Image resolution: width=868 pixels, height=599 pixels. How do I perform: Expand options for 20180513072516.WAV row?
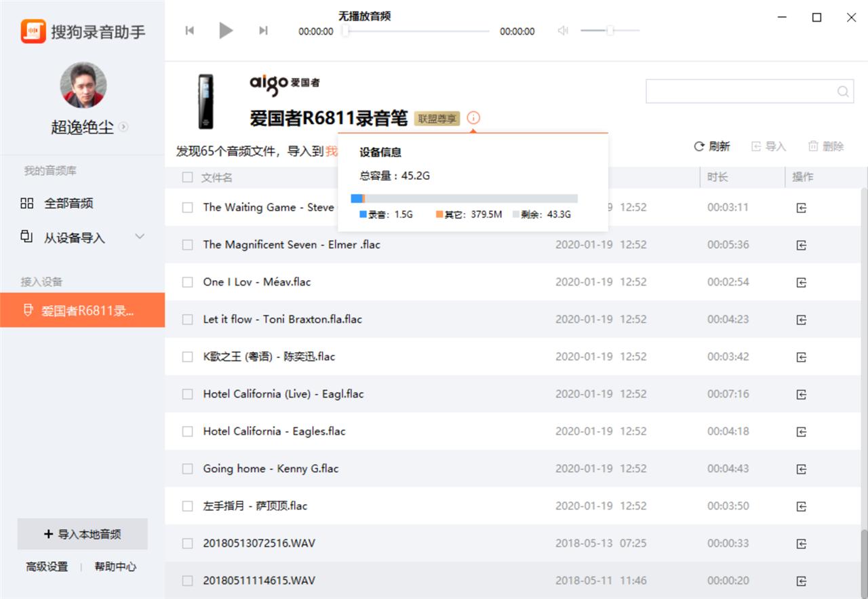(x=802, y=543)
